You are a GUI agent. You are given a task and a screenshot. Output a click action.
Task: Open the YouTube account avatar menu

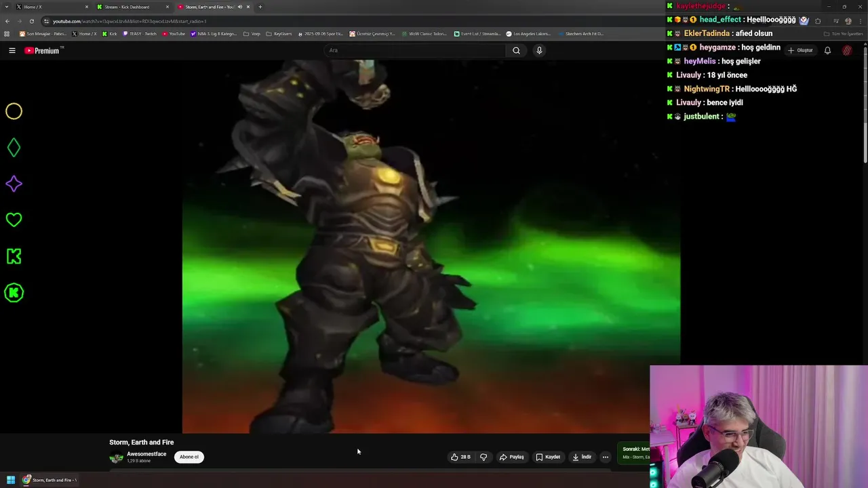click(x=847, y=50)
